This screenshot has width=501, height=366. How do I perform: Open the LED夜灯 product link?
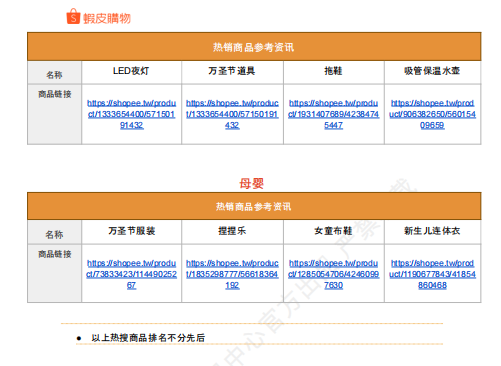click(x=132, y=114)
